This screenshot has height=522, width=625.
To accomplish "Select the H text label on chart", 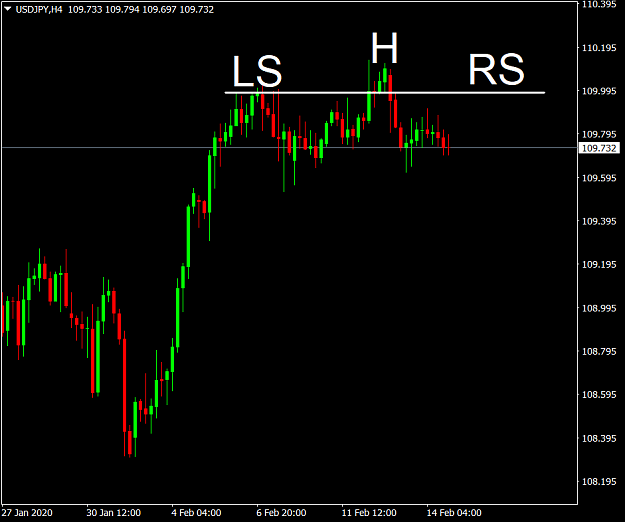I will point(384,48).
